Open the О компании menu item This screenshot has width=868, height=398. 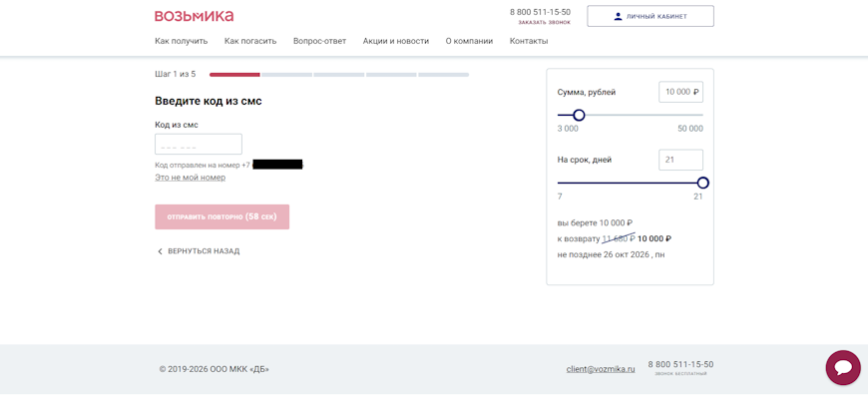click(x=469, y=41)
